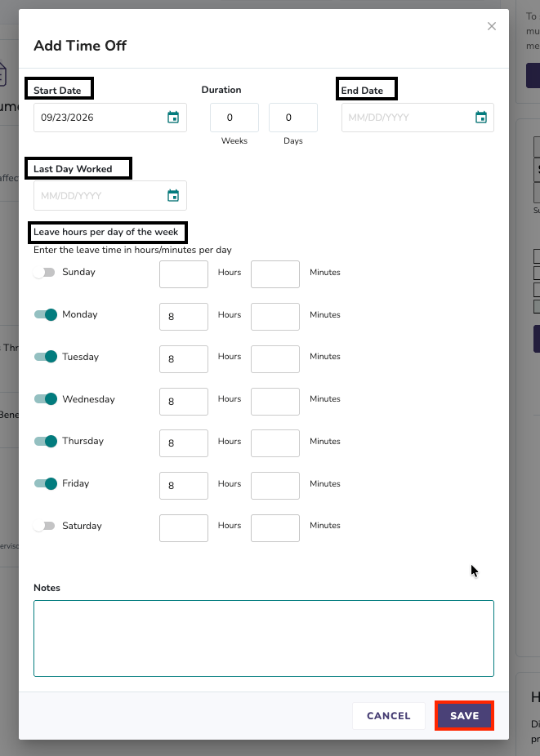Edit the Start Date field showing 09/23/2026
This screenshot has width=540, height=756.
pos(110,118)
